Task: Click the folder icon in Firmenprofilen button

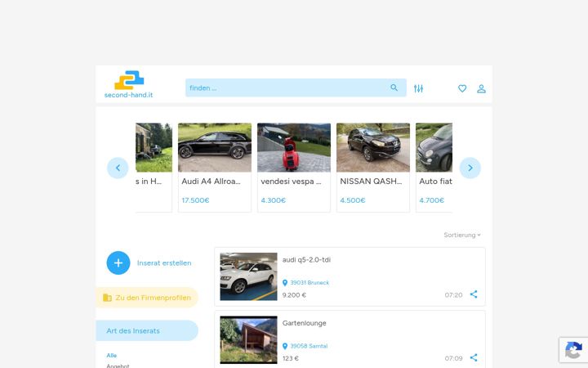Action: pyautogui.click(x=107, y=298)
